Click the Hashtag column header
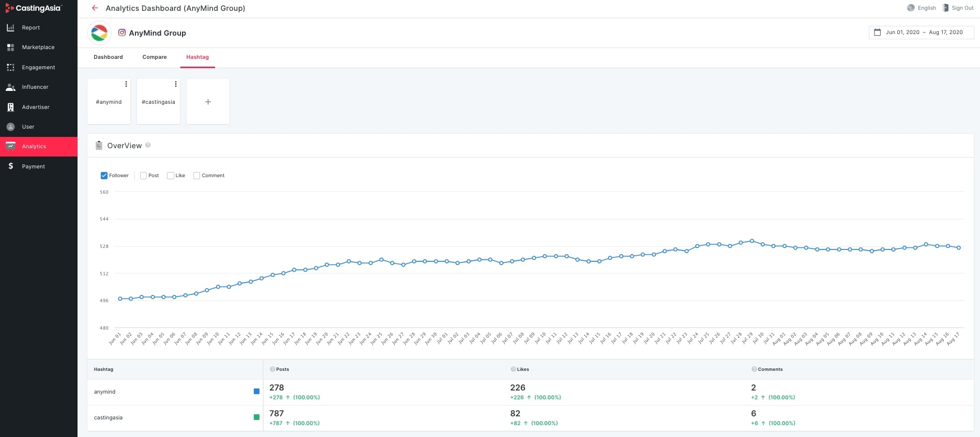Screen dimensions: 980x437 coord(103,369)
